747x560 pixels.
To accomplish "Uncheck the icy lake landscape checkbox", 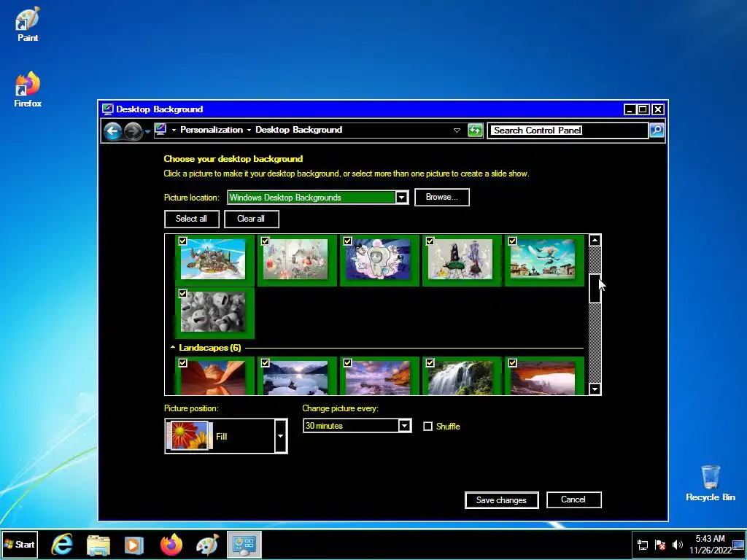I will click(266, 363).
